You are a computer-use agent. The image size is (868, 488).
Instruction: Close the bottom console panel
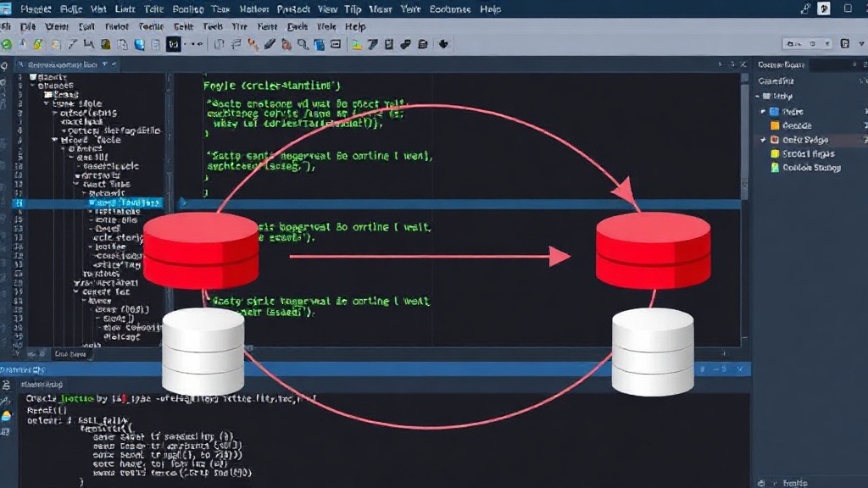740,369
